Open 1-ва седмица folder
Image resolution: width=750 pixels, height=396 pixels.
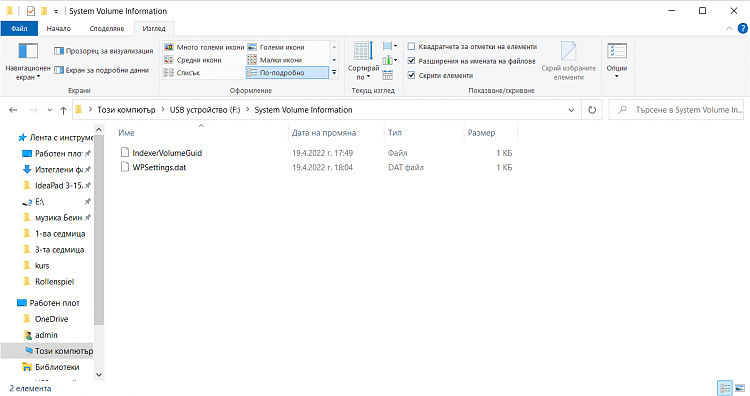[55, 233]
